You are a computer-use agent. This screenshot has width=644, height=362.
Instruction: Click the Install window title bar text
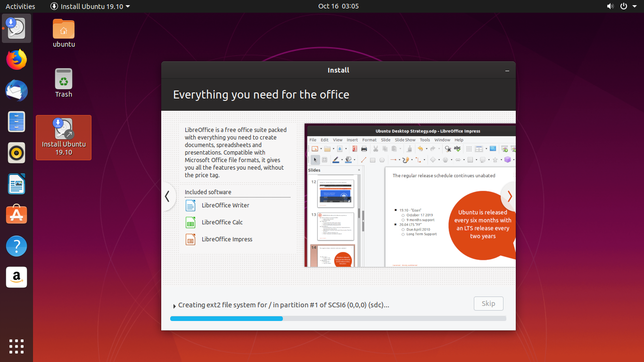pos(339,70)
